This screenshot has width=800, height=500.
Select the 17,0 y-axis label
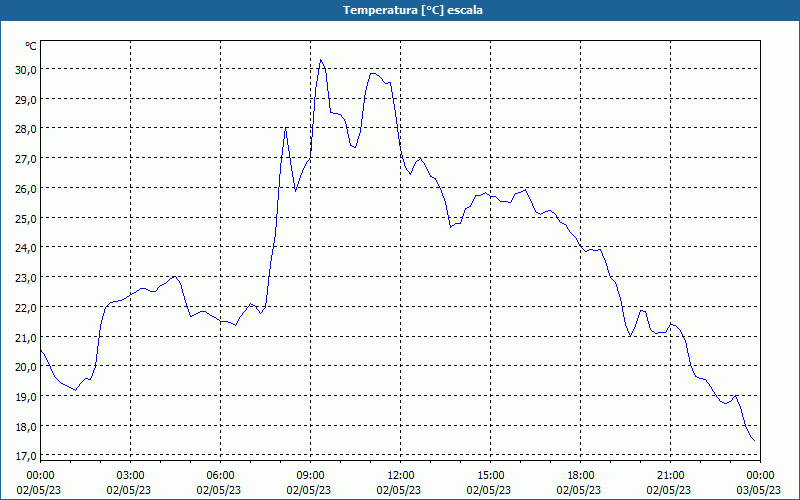pyautogui.click(x=26, y=456)
